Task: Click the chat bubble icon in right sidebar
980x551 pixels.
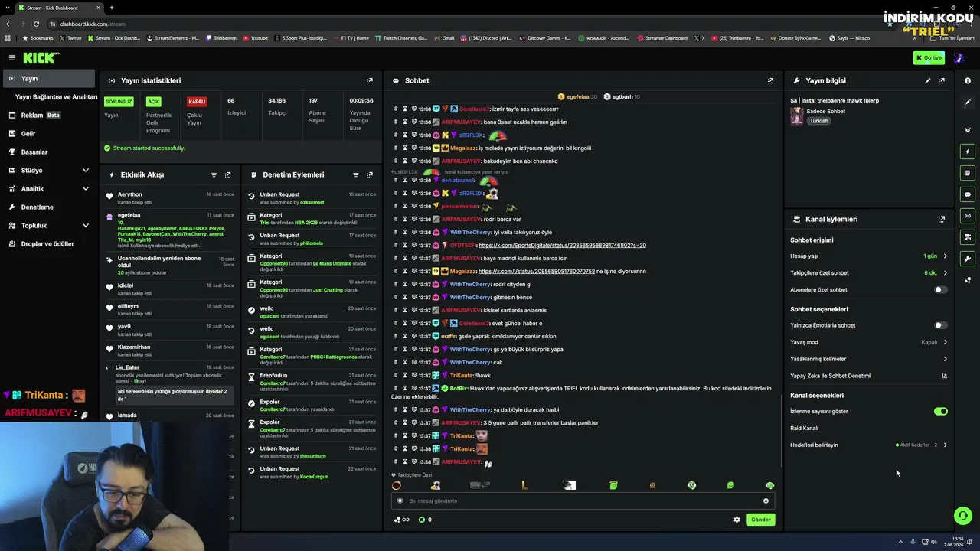Action: 968,194
